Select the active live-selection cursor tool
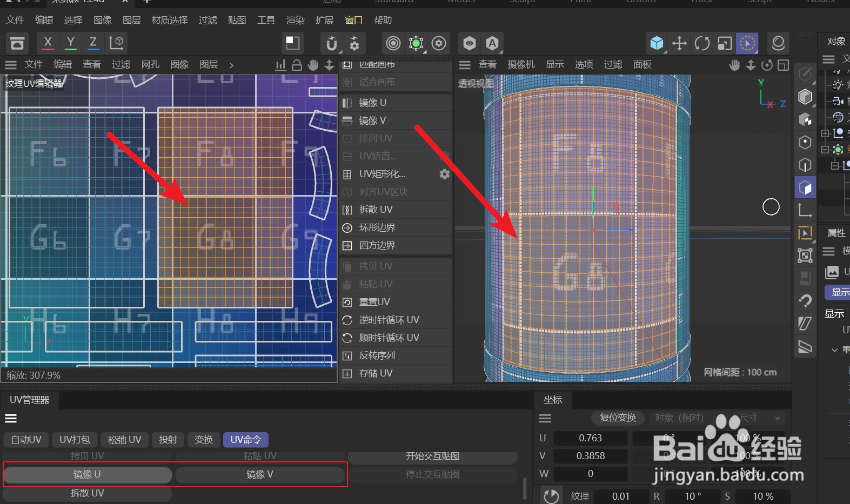850x504 pixels. click(747, 43)
